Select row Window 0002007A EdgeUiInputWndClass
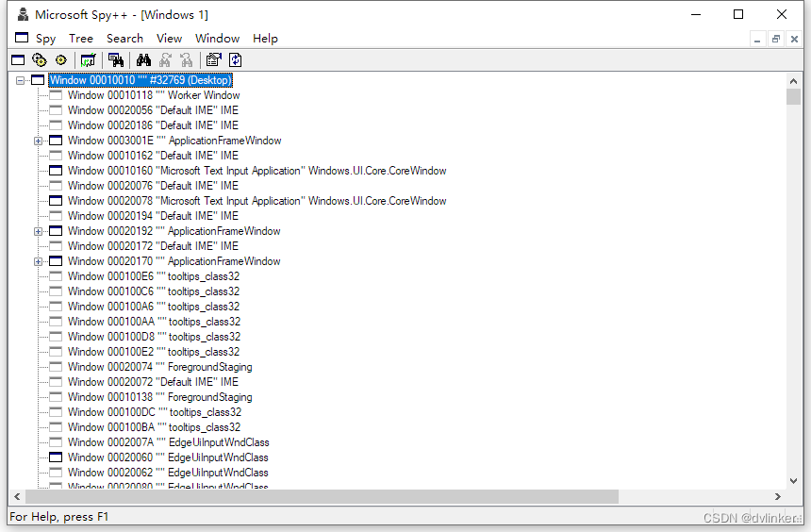Viewport: 811px width, 532px height. click(x=169, y=442)
